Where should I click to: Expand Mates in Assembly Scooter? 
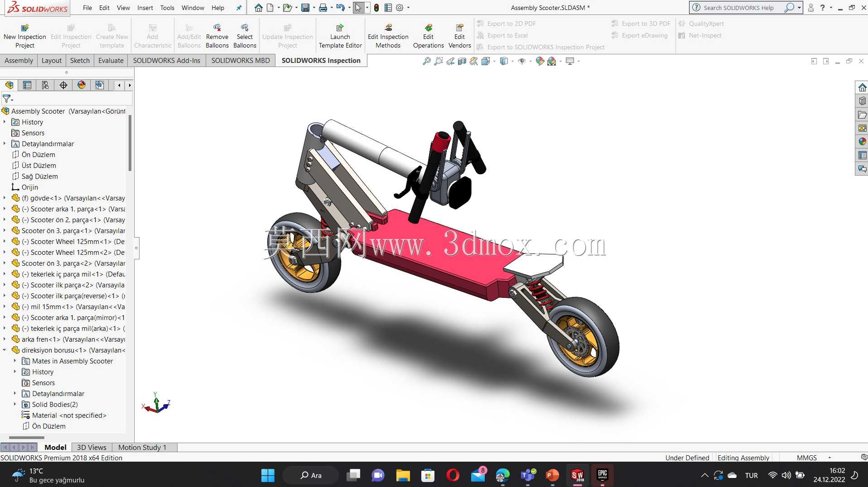point(15,361)
